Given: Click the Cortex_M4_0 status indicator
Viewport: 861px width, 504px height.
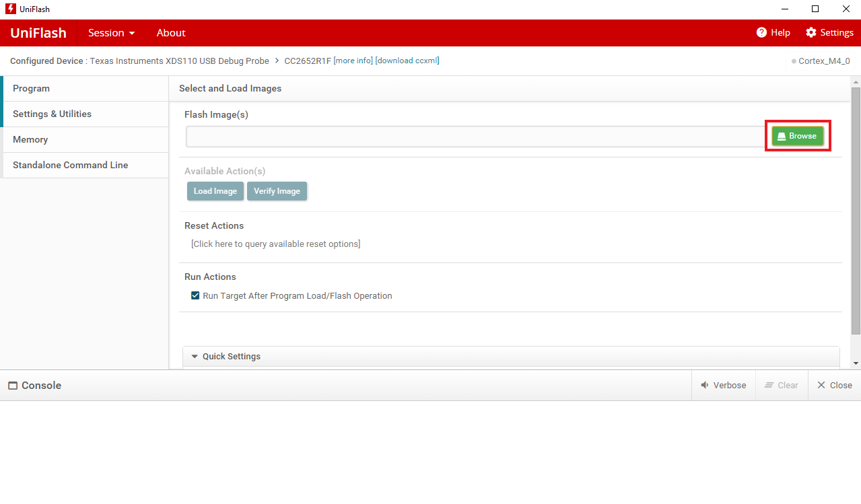Looking at the screenshot, I should (x=821, y=61).
